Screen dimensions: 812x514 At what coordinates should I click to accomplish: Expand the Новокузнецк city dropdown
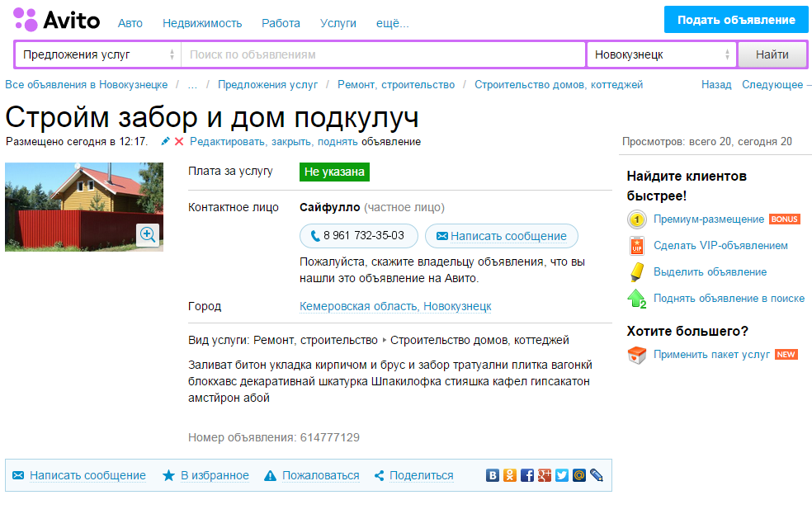pos(661,55)
